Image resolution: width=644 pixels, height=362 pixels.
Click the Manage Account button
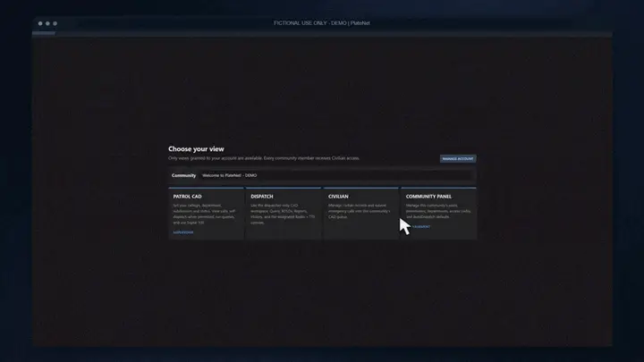click(x=458, y=159)
